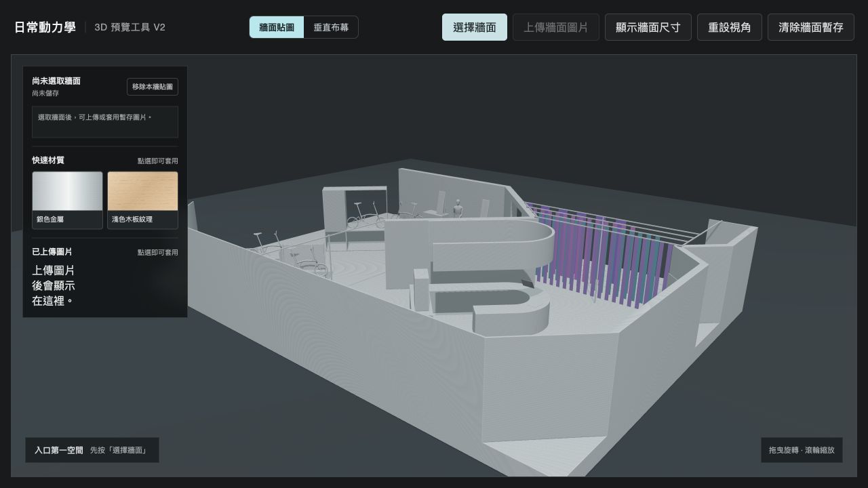Click the 3D 預覽工具 V2 label

click(x=130, y=27)
